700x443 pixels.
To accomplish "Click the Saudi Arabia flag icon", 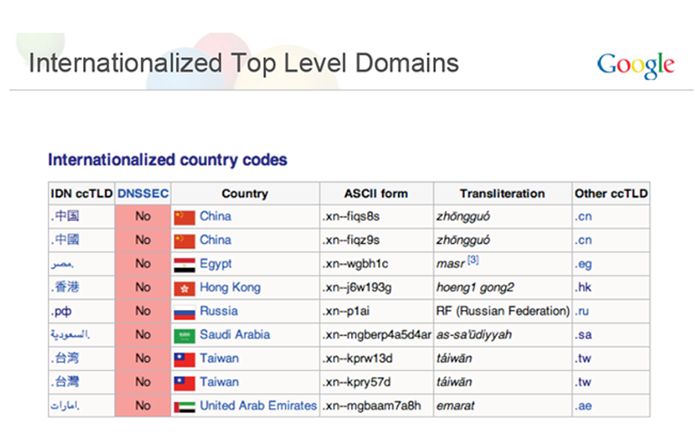I will pyautogui.click(x=184, y=335).
